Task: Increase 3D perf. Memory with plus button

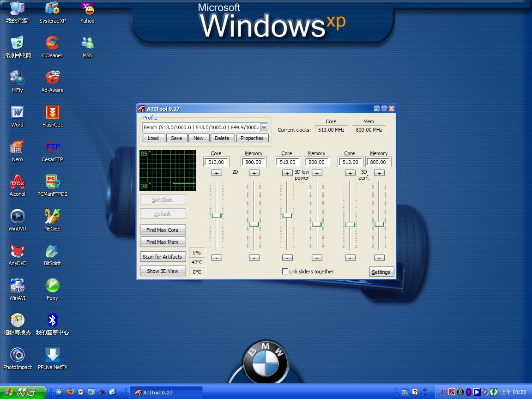Action: click(379, 173)
